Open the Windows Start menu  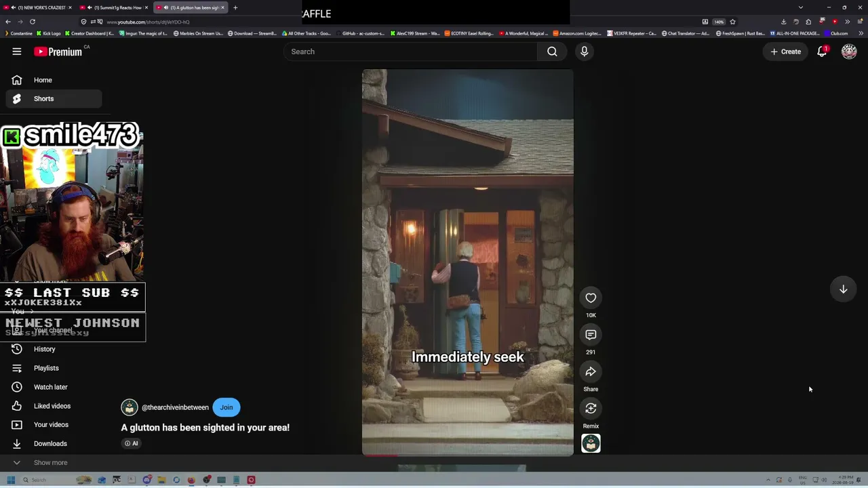[x=11, y=480]
